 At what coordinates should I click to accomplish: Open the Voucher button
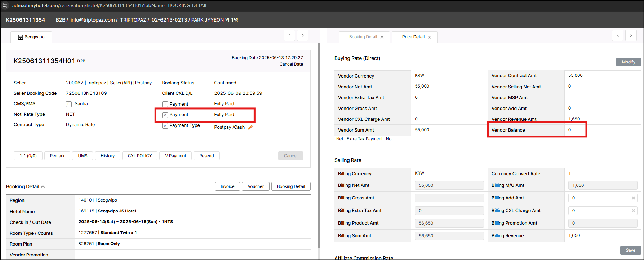pyautogui.click(x=256, y=186)
